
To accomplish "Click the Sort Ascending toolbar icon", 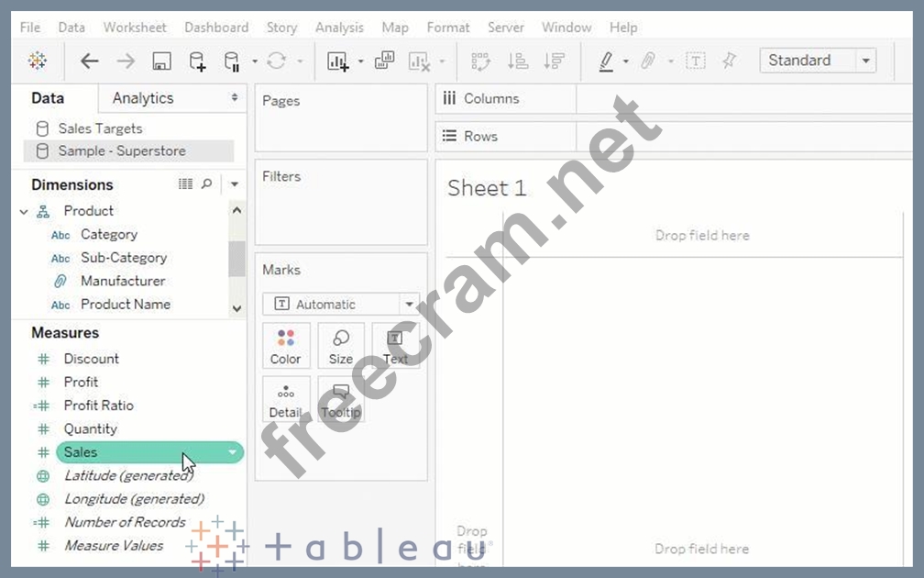I will (517, 61).
